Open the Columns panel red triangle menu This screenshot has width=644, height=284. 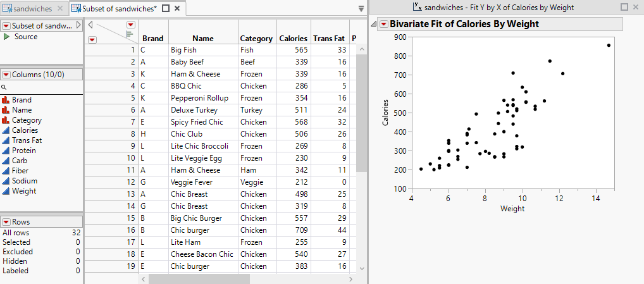click(x=6, y=74)
